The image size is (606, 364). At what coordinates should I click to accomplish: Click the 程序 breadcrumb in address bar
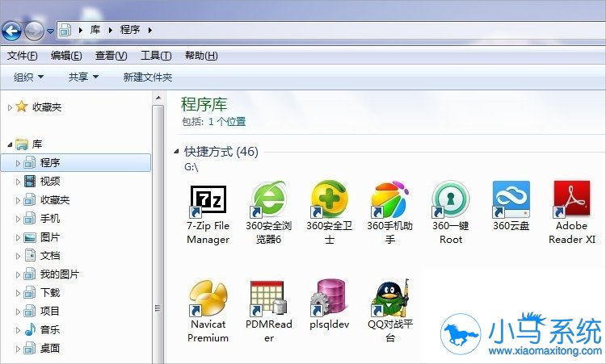coord(130,30)
